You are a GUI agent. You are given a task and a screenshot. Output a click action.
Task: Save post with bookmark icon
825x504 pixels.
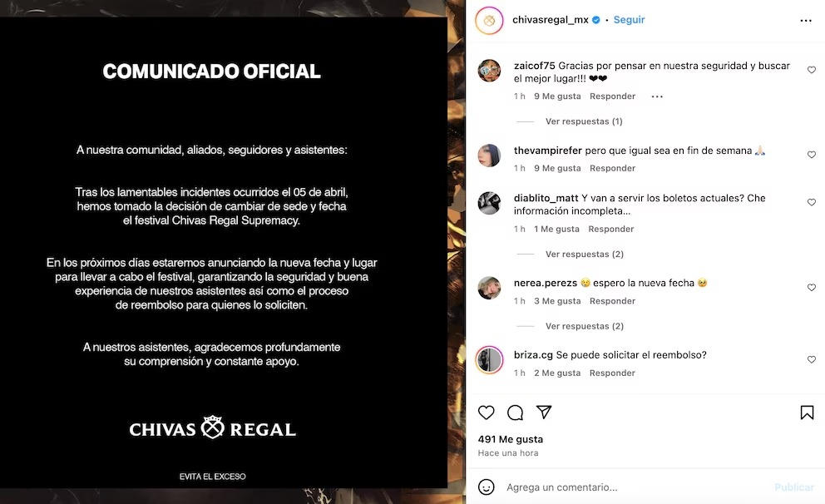[x=807, y=413]
